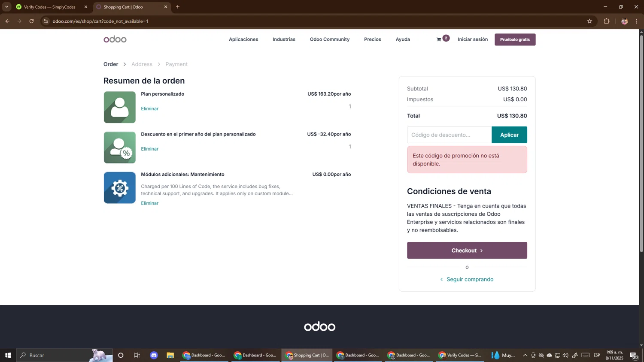This screenshot has width=644, height=362.
Task: Open the Windows Start menu
Action: (x=8, y=355)
